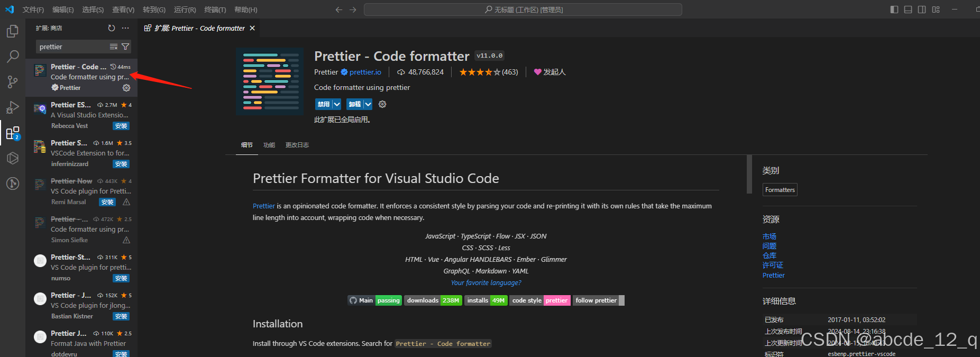Open the last activity bar icon
The image size is (980, 357).
(13, 184)
